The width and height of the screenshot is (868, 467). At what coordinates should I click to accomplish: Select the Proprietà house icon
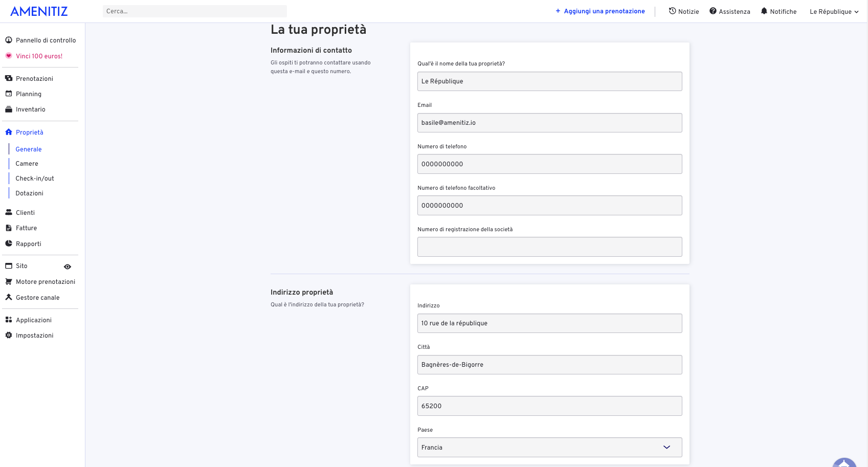9,132
